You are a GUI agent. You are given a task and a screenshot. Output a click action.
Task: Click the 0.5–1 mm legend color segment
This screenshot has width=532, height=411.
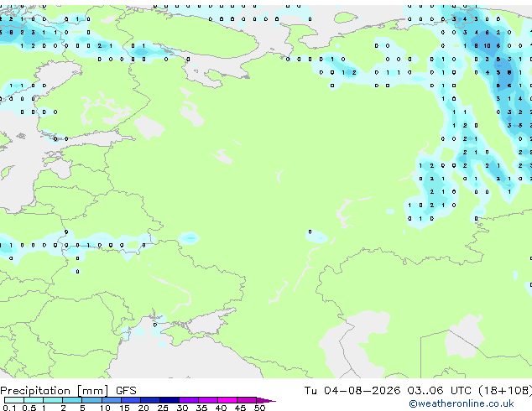coord(34,400)
